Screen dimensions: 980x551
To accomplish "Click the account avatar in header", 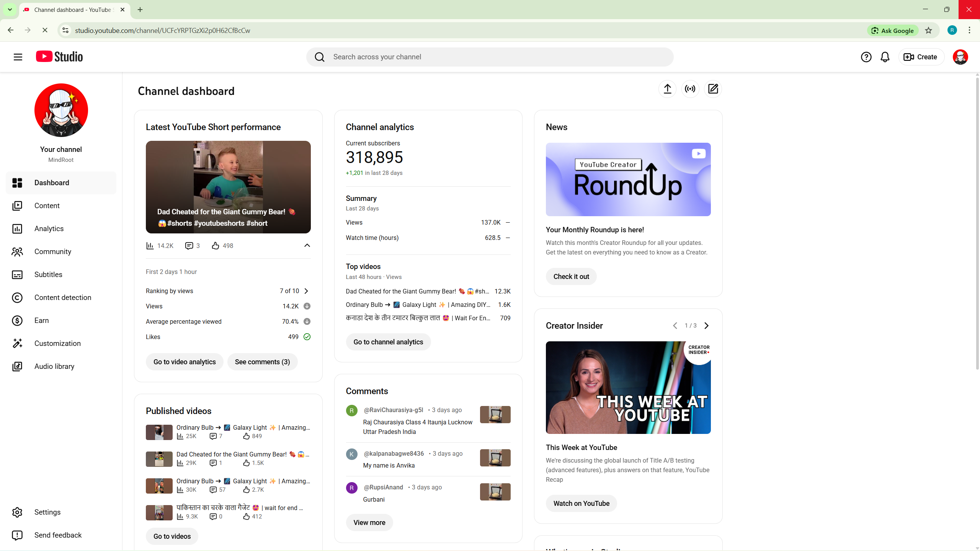I will [x=960, y=57].
